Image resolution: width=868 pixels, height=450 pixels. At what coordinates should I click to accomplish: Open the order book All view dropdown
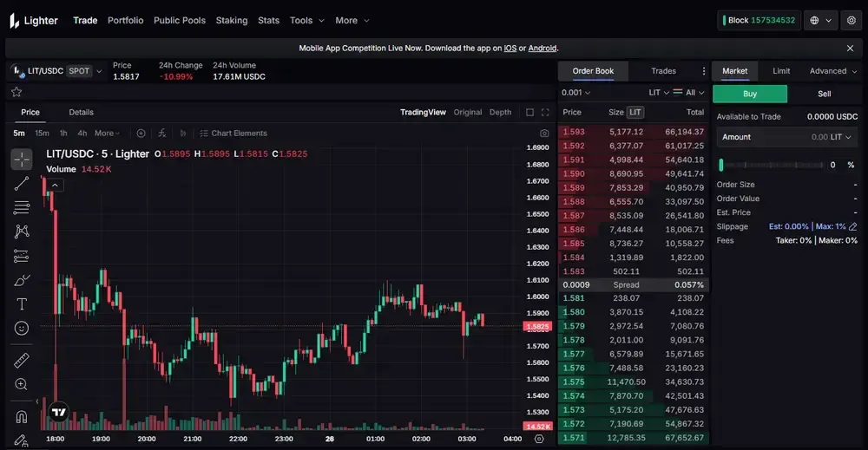coord(689,93)
